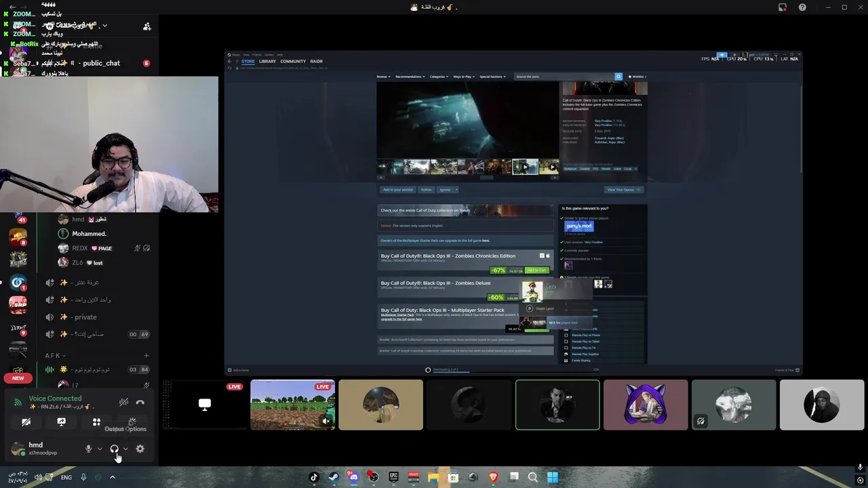This screenshot has width=868, height=488.
Task: Turn on camera in voice panel
Action: [x=26, y=422]
